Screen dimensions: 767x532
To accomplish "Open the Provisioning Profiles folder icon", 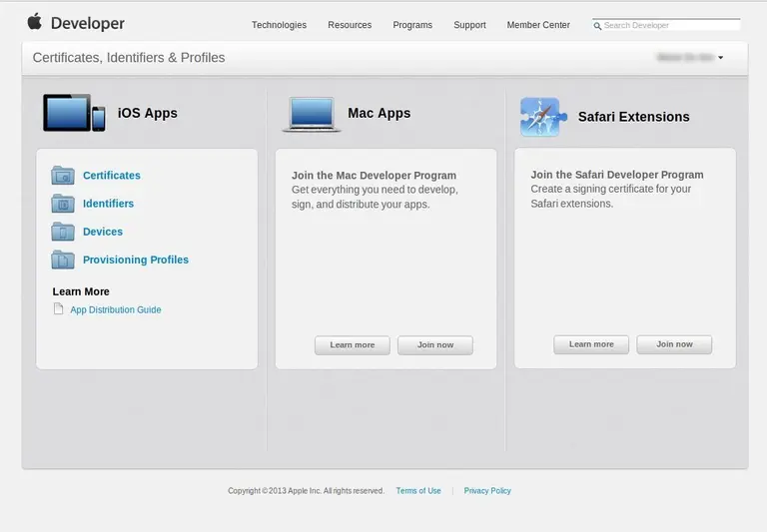I will [63, 260].
